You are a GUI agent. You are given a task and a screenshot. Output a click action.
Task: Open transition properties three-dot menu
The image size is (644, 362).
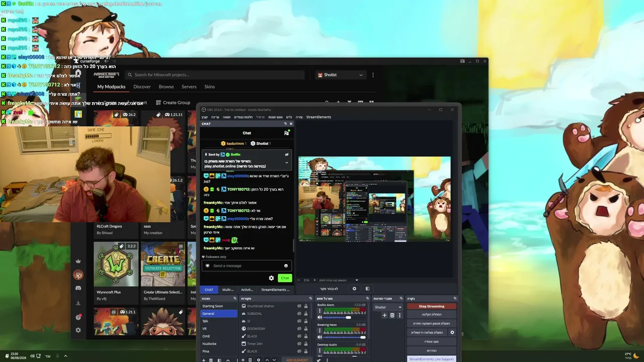point(399,315)
